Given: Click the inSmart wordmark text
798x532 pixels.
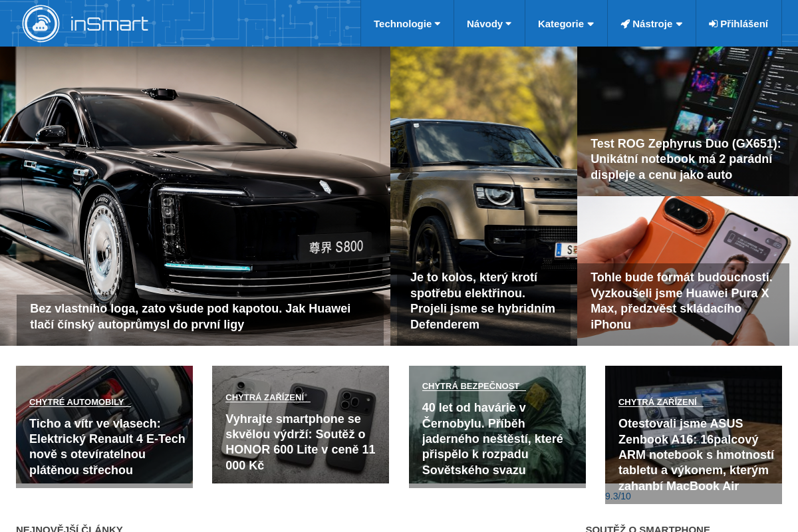Looking at the screenshot, I should click(109, 24).
